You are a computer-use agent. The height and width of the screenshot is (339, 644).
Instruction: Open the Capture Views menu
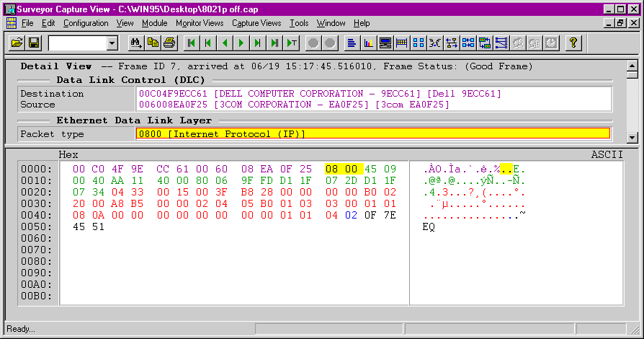[x=256, y=23]
